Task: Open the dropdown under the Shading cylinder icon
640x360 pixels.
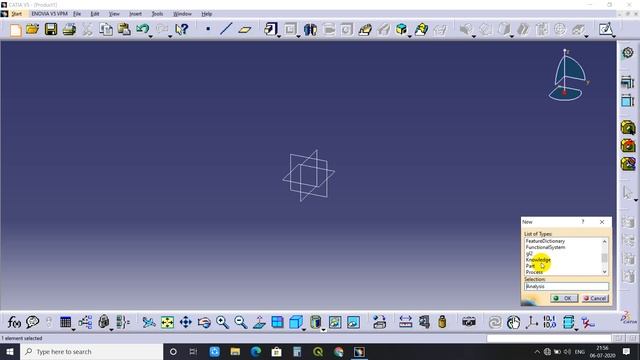Action: [x=323, y=330]
